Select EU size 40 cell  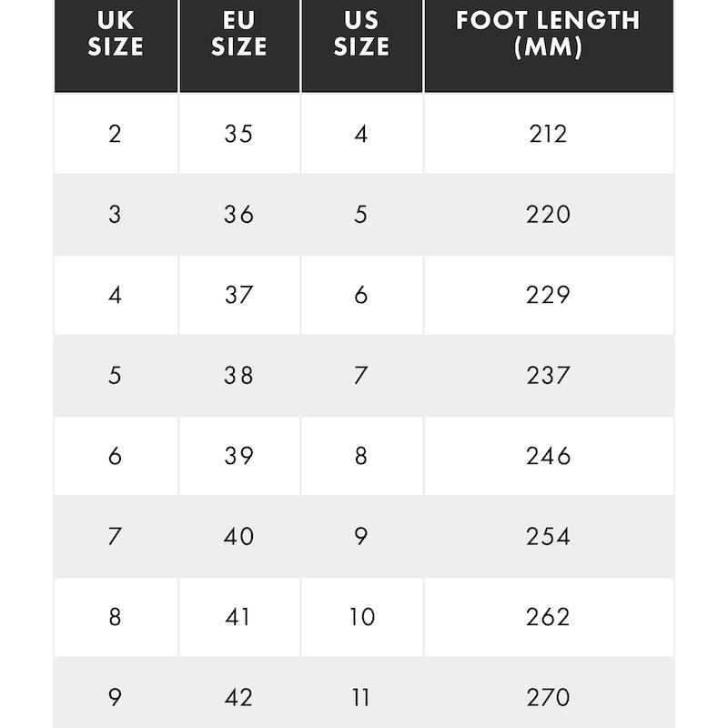(x=239, y=536)
